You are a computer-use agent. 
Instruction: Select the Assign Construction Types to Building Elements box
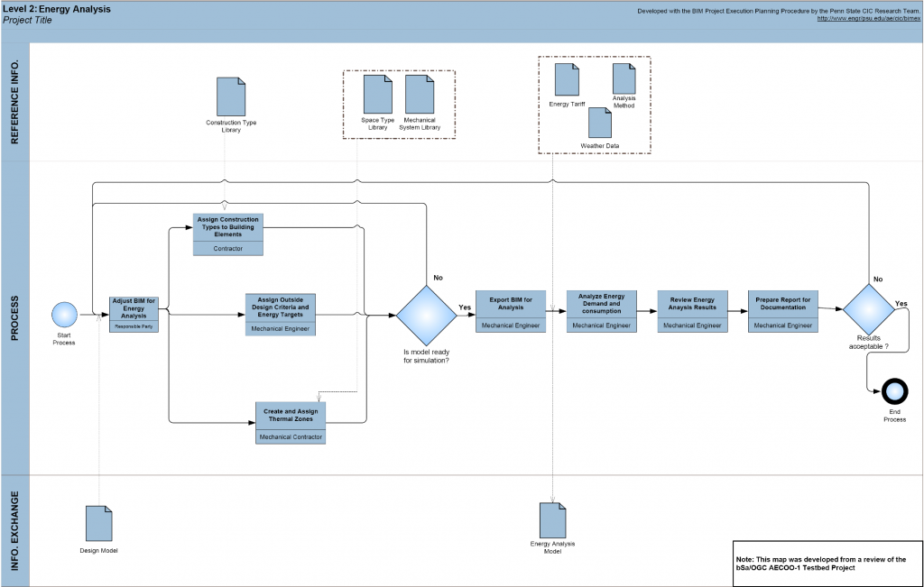pyautogui.click(x=227, y=234)
